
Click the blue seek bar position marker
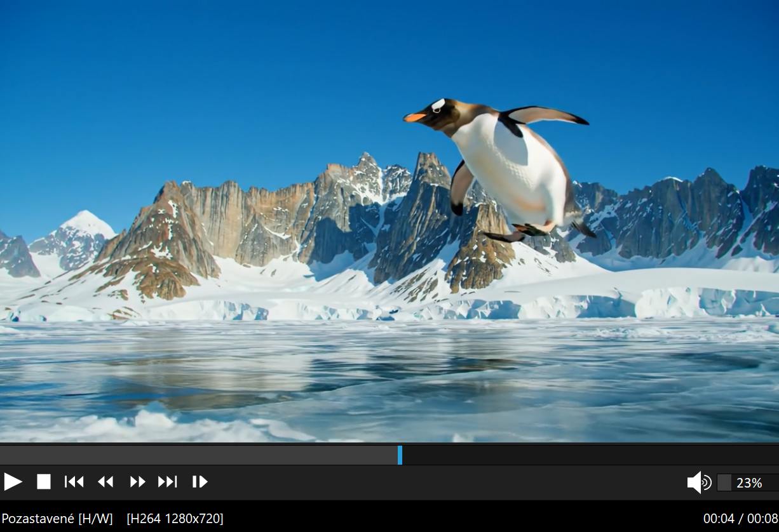tap(400, 455)
